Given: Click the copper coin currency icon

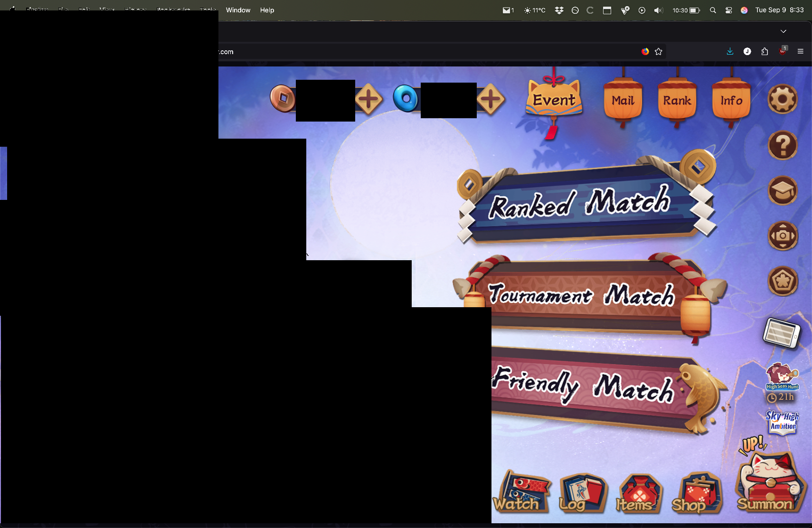Looking at the screenshot, I should tap(283, 98).
